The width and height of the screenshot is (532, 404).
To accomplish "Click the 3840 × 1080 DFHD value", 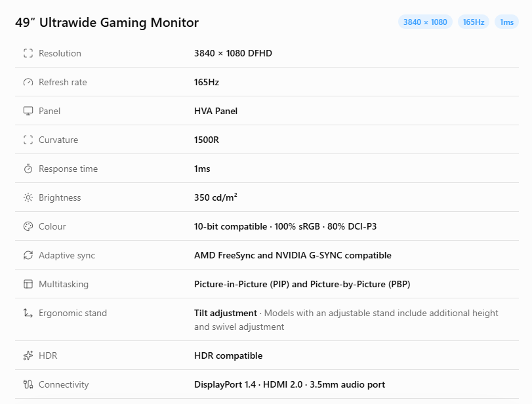I will (x=233, y=53).
